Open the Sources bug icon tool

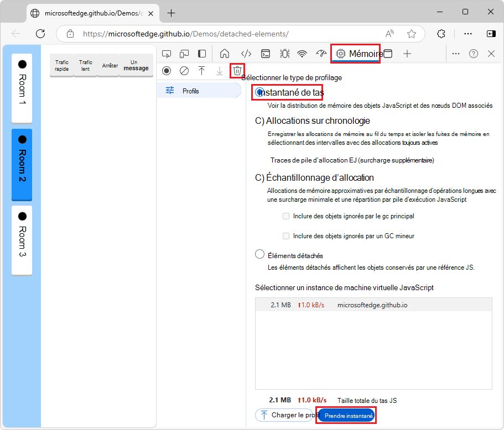284,54
